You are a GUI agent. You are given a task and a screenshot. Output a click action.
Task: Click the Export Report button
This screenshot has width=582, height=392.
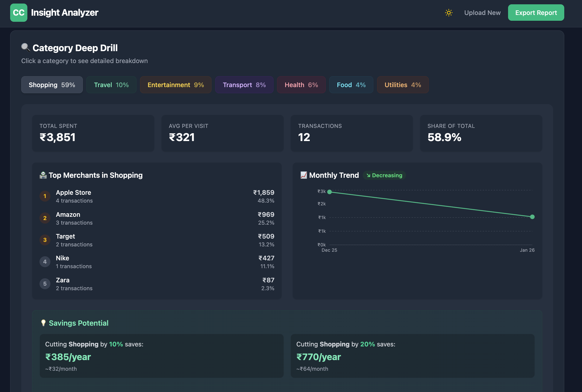pos(536,12)
